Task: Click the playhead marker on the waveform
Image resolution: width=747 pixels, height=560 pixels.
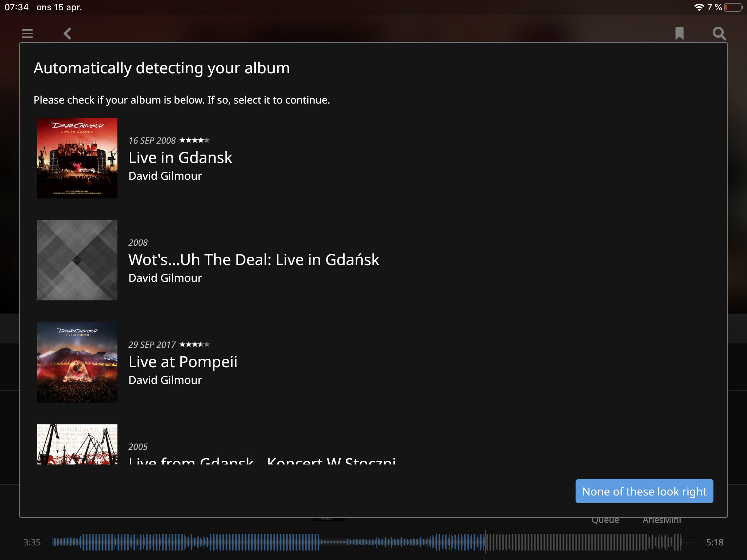Action: click(x=485, y=542)
